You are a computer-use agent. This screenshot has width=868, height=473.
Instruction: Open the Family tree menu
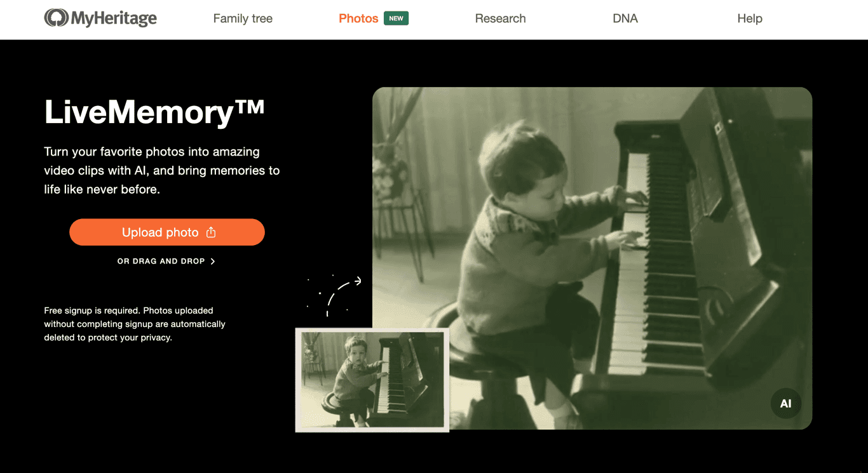tap(243, 18)
